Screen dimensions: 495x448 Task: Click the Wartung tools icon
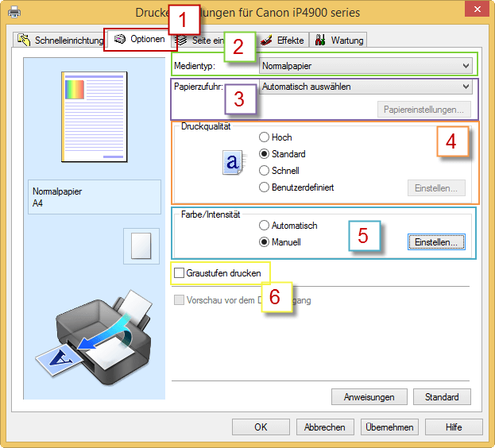(320, 40)
